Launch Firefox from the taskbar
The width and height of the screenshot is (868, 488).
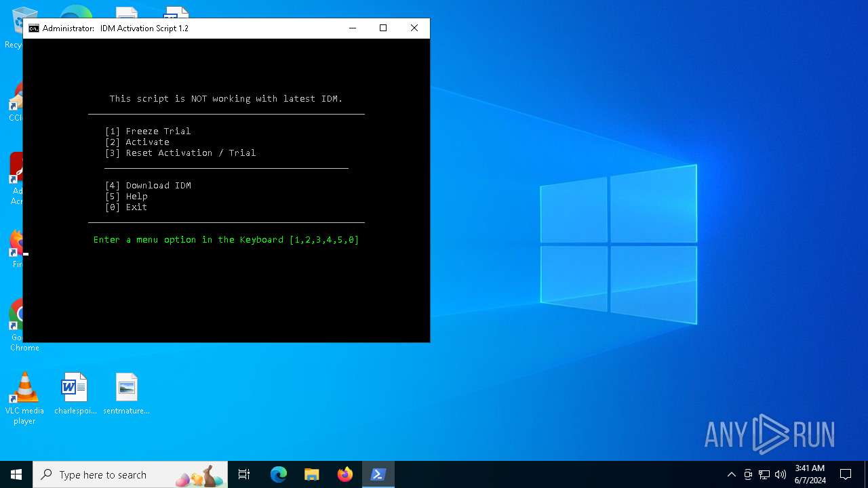[x=345, y=474]
